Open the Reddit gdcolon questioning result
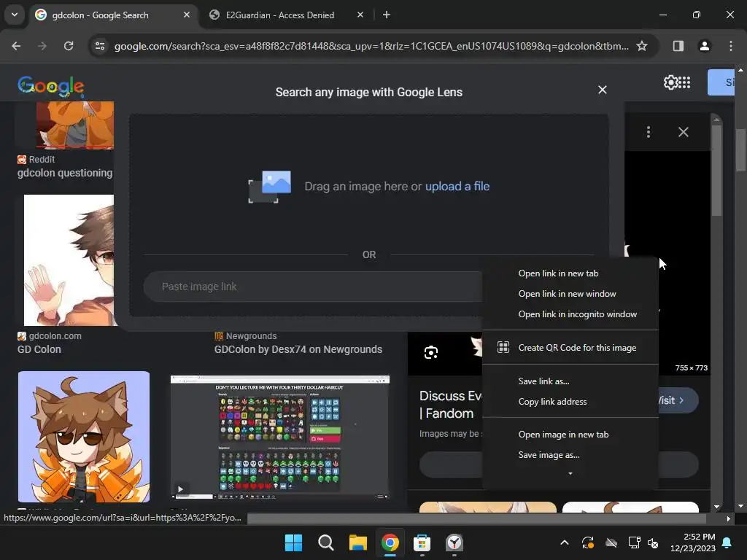This screenshot has width=747, height=560. point(65,173)
